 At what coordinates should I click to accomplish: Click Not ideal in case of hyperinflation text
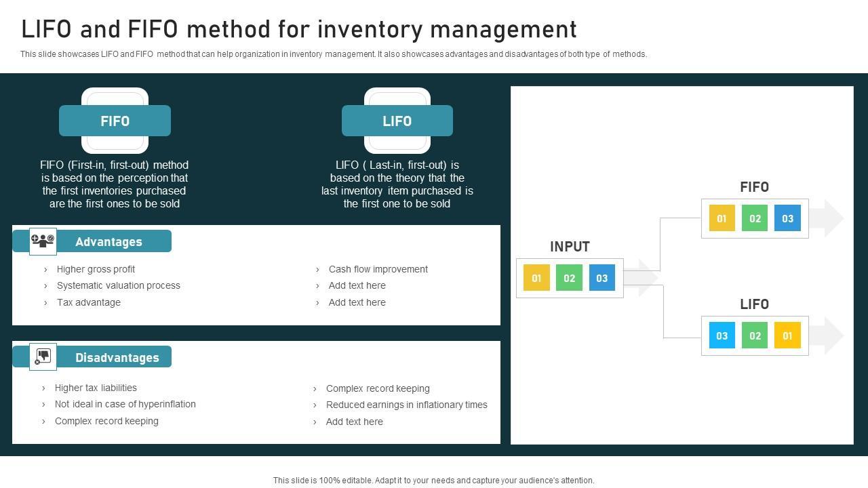[x=125, y=404]
